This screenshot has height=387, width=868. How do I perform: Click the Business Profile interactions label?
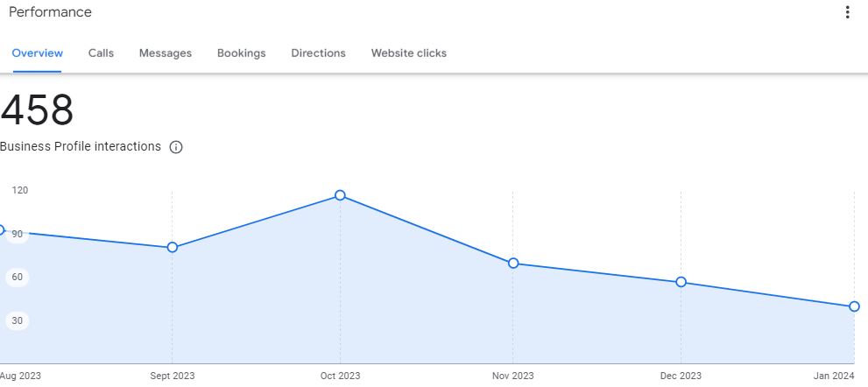coord(81,147)
